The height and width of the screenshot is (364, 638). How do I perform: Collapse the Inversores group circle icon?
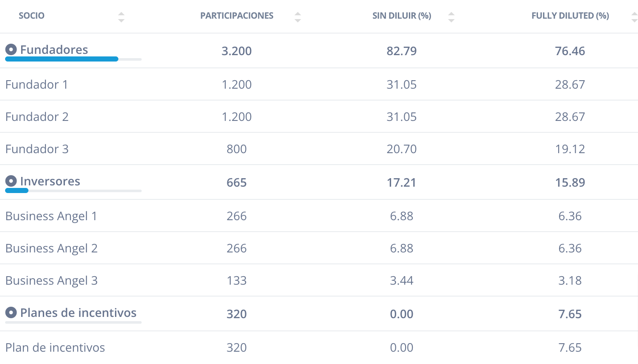point(11,181)
